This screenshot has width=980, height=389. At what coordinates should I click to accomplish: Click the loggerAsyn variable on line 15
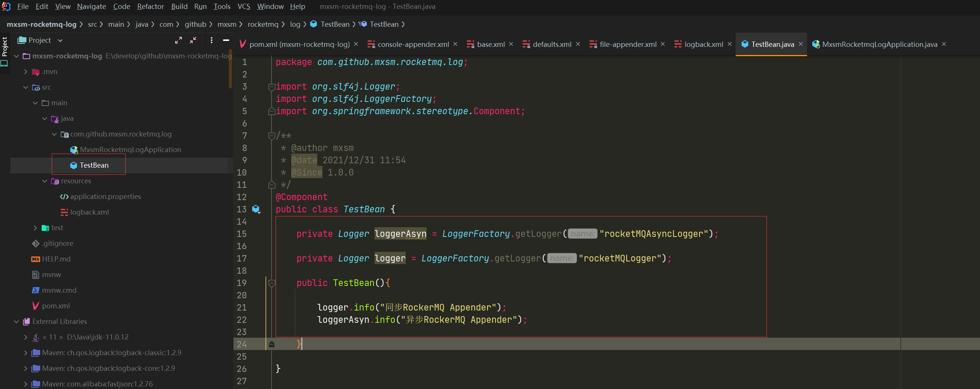point(400,234)
